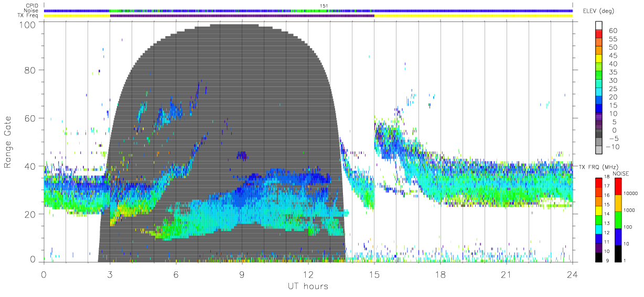Click the 'Noise' row label at top left

(x=31, y=10)
